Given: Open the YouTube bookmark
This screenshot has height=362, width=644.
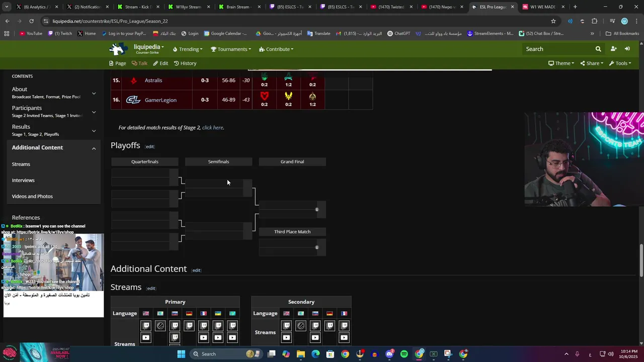Looking at the screenshot, I should coord(31,34).
